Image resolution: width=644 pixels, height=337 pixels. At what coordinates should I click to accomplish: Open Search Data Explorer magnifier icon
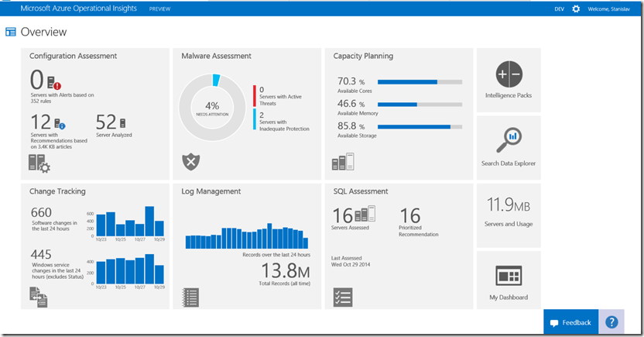(x=509, y=140)
